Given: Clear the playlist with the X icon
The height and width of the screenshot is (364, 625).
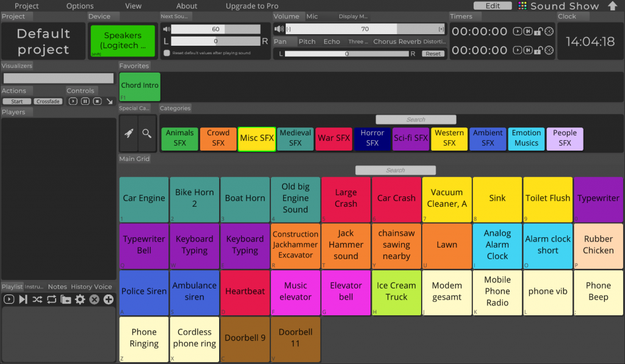Looking at the screenshot, I should 93,299.
